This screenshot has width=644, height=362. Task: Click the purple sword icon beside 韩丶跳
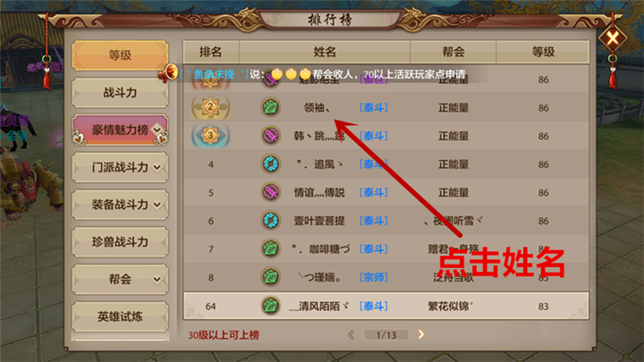click(271, 136)
